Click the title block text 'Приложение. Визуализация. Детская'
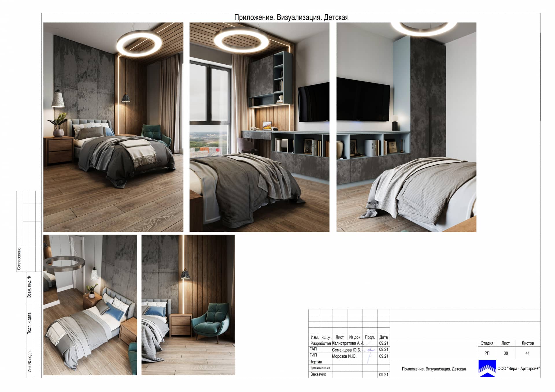The width and height of the screenshot is (555, 392). tap(434, 369)
